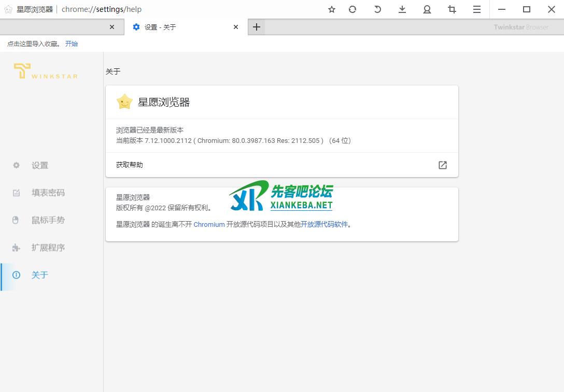
Task: Switch to the 设置 - 关于 tab
Action: (176, 27)
